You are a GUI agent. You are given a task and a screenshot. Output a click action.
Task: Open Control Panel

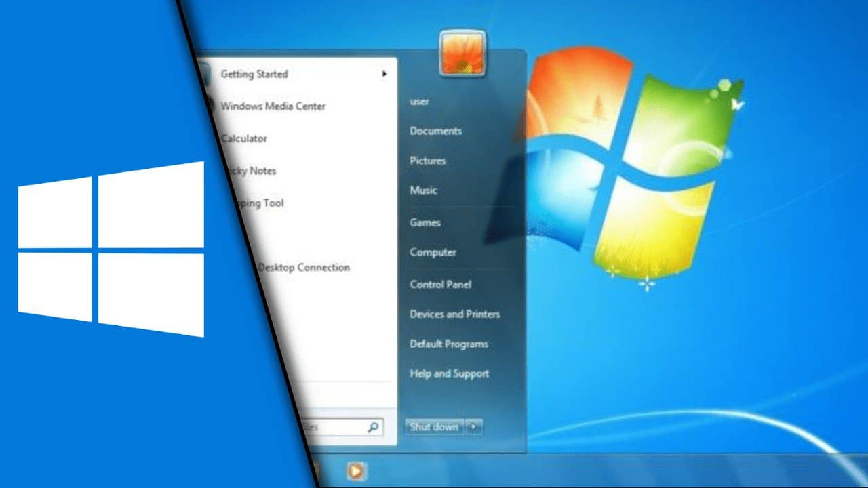(x=440, y=285)
